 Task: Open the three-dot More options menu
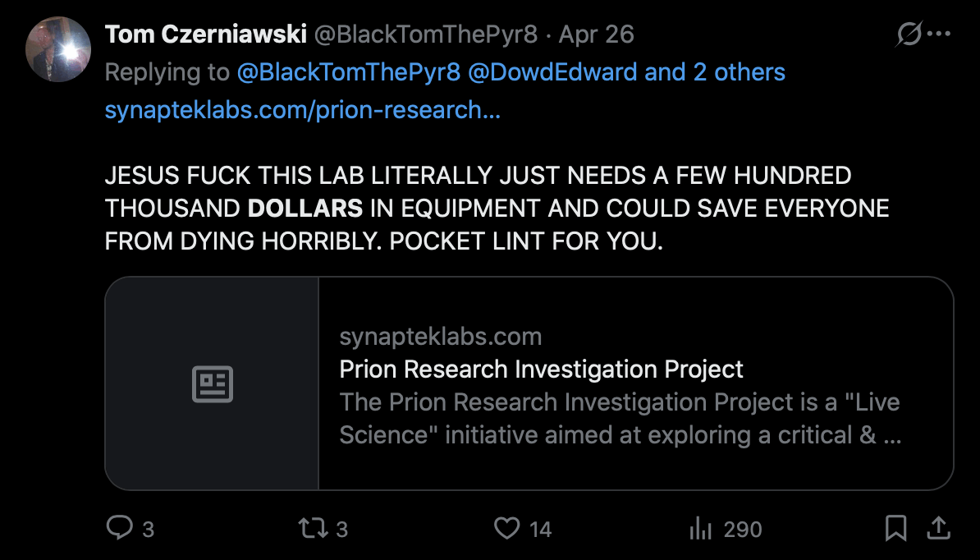point(938,34)
